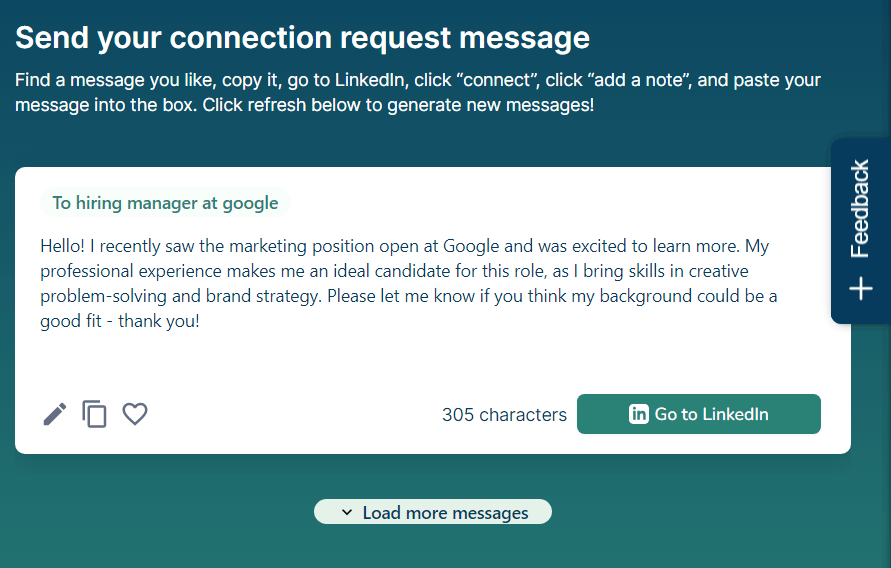Click the 'Send your connection request message' heading
The height and width of the screenshot is (568, 891).
coord(302,38)
